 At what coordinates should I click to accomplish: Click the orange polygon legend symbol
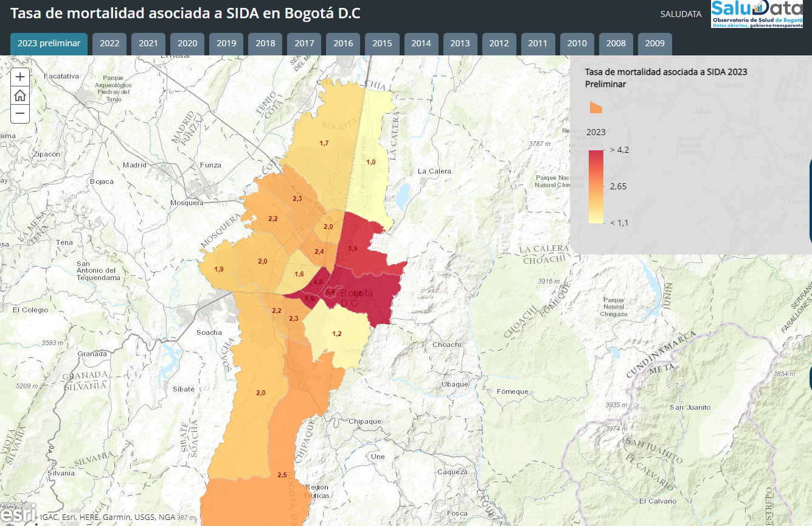(595, 107)
